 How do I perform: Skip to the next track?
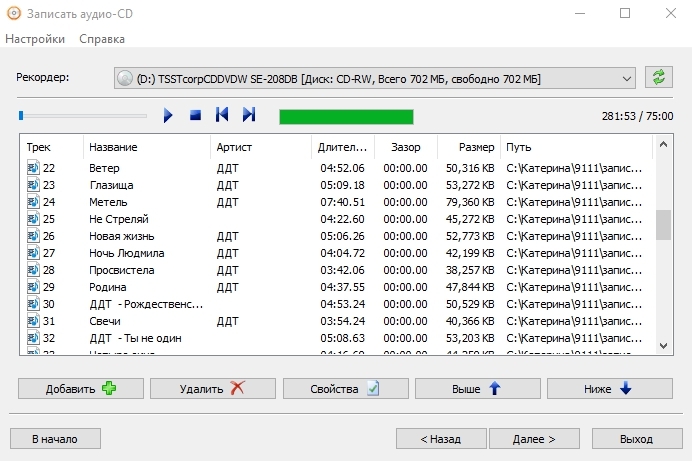pos(249,115)
